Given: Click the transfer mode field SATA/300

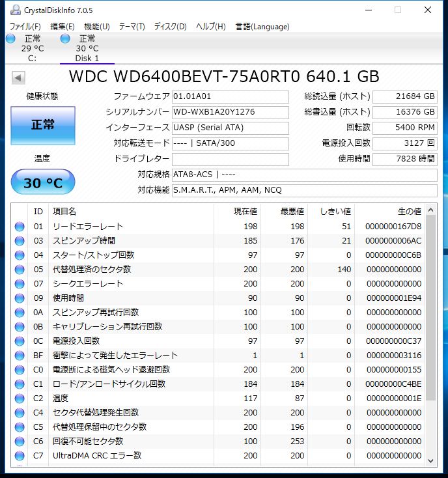Looking at the screenshot, I should 231,143.
